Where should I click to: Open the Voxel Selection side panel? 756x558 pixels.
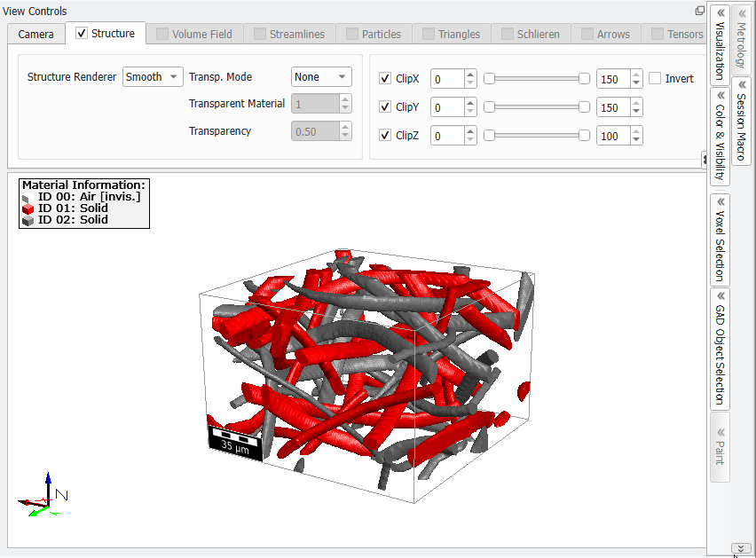click(720, 240)
